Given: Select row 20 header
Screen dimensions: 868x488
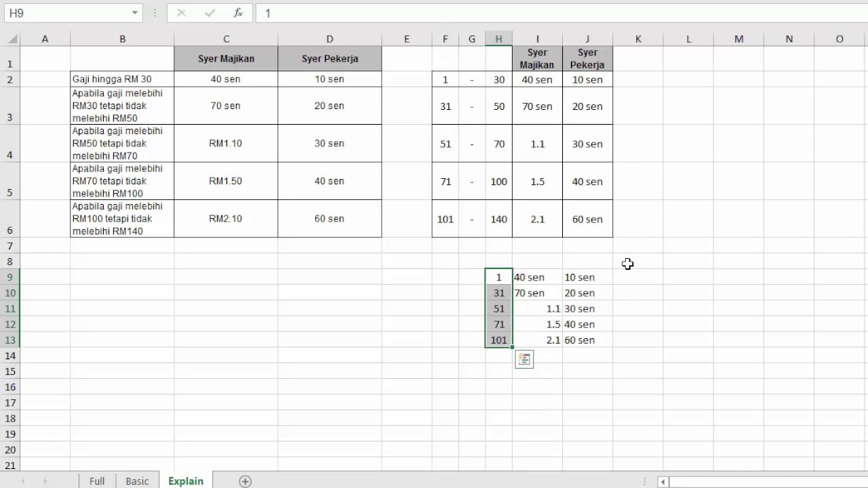Looking at the screenshot, I should pyautogui.click(x=10, y=449).
